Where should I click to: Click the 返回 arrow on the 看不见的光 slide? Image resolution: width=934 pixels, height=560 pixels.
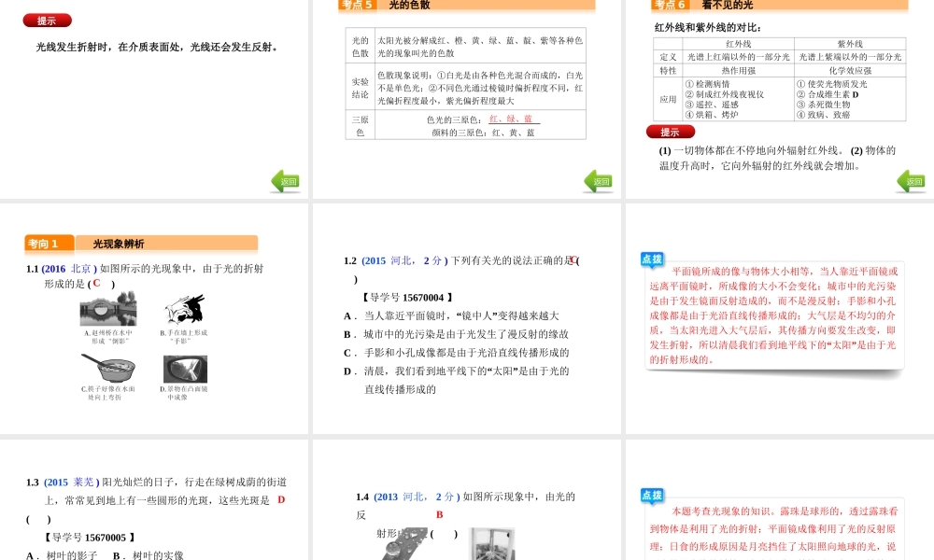click(x=912, y=181)
